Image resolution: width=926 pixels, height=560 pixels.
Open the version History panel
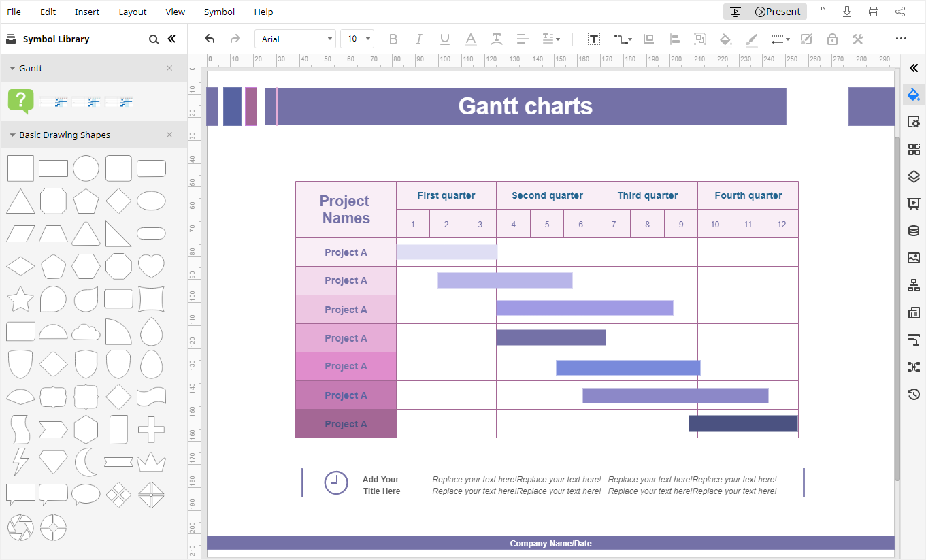pos(914,394)
